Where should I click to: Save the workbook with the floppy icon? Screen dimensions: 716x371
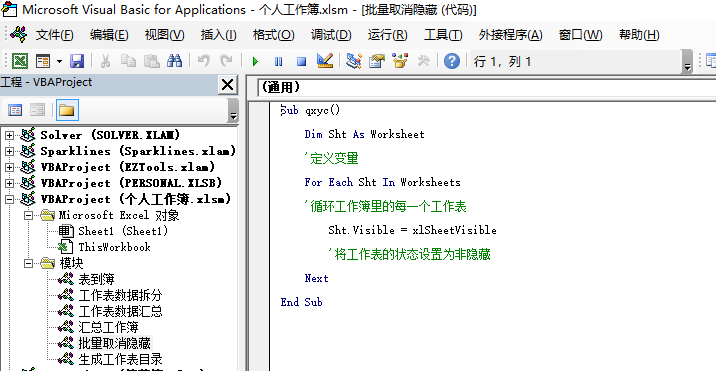[77, 61]
